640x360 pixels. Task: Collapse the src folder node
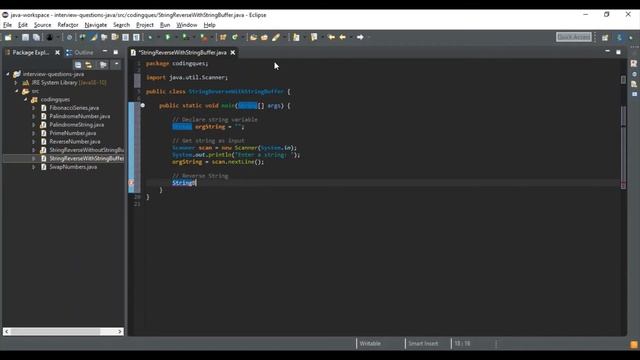(16, 91)
